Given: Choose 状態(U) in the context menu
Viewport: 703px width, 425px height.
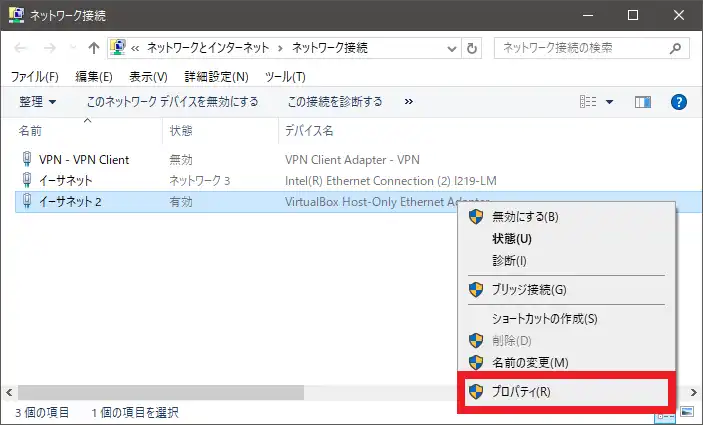Looking at the screenshot, I should click(512, 239).
